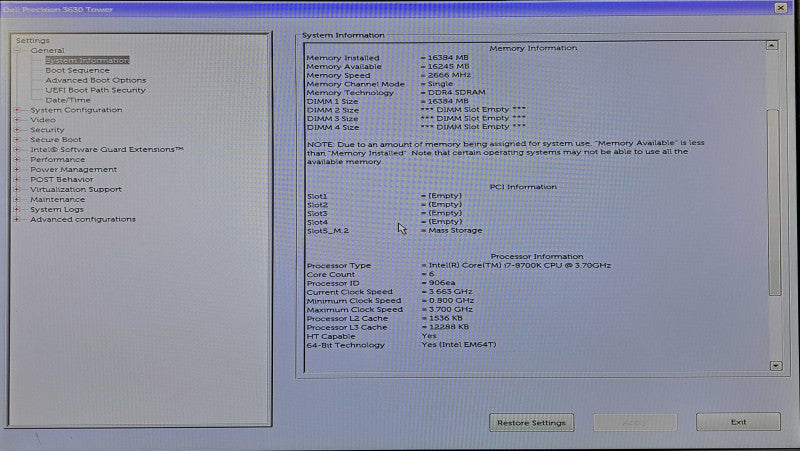The width and height of the screenshot is (800, 451).
Task: Click Maximum Clock Speed 3.700 GHz
Action: 450,309
